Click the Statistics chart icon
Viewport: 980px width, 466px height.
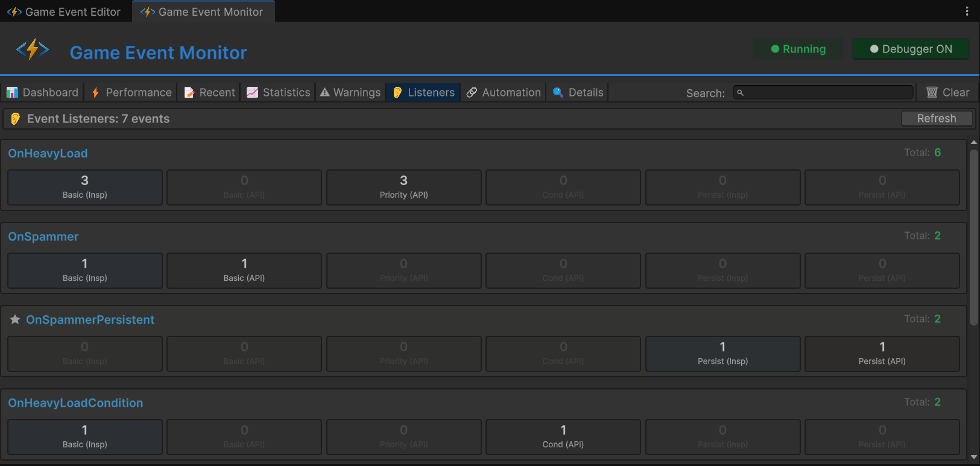pos(253,92)
